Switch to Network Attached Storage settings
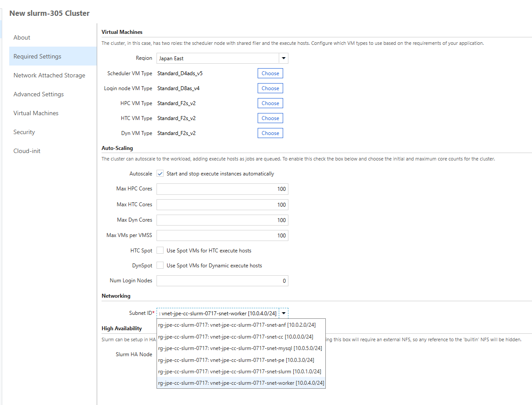Screen dimensions: 532x405 click(49, 75)
